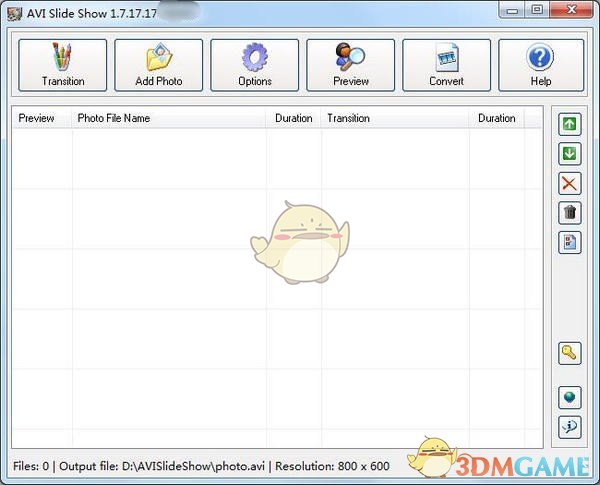
Task: Click the yellow key registration icon
Action: click(x=569, y=352)
